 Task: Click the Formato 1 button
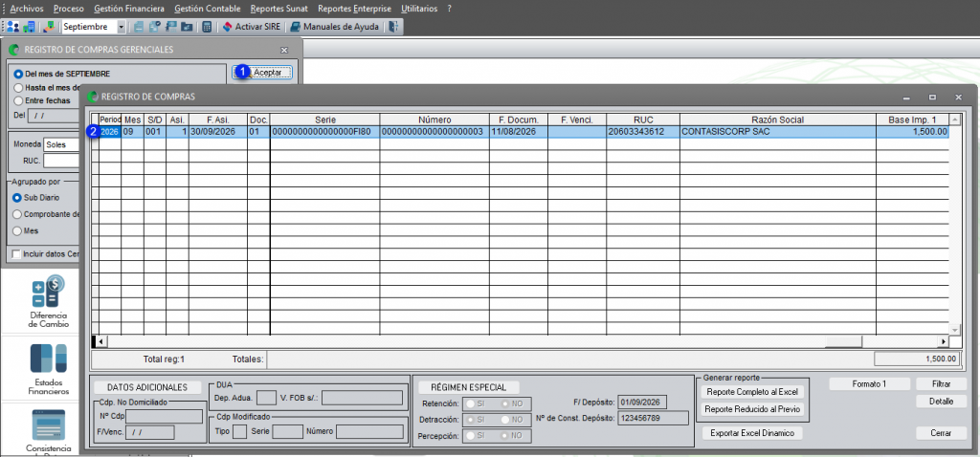(869, 384)
